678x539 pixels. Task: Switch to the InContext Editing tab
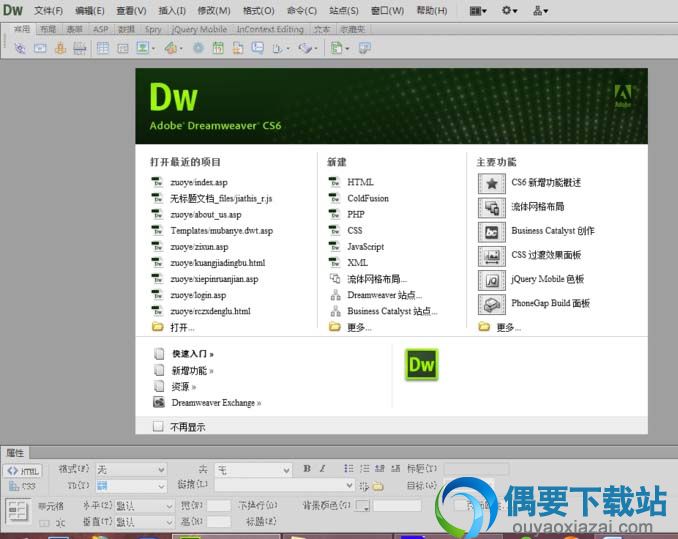(270, 29)
